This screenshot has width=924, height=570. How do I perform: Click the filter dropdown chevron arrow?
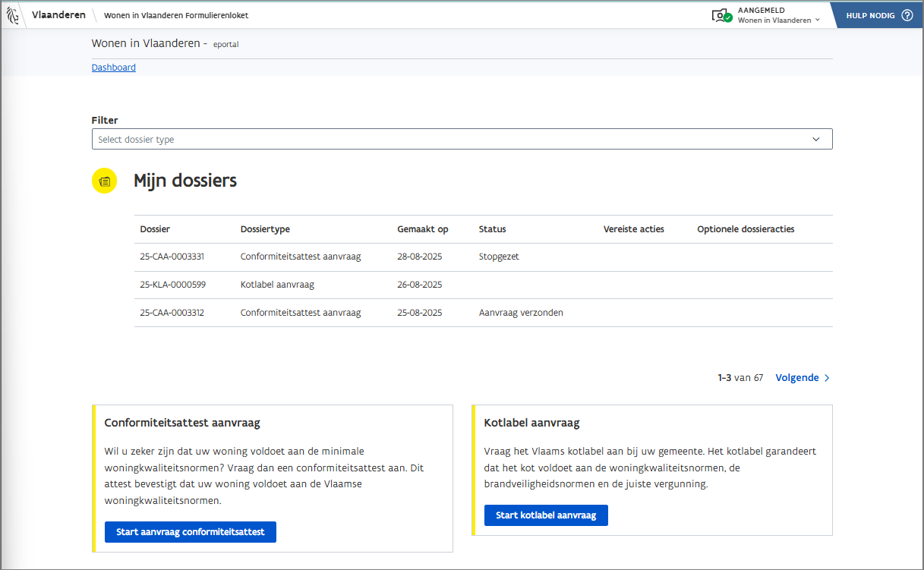[x=816, y=140]
